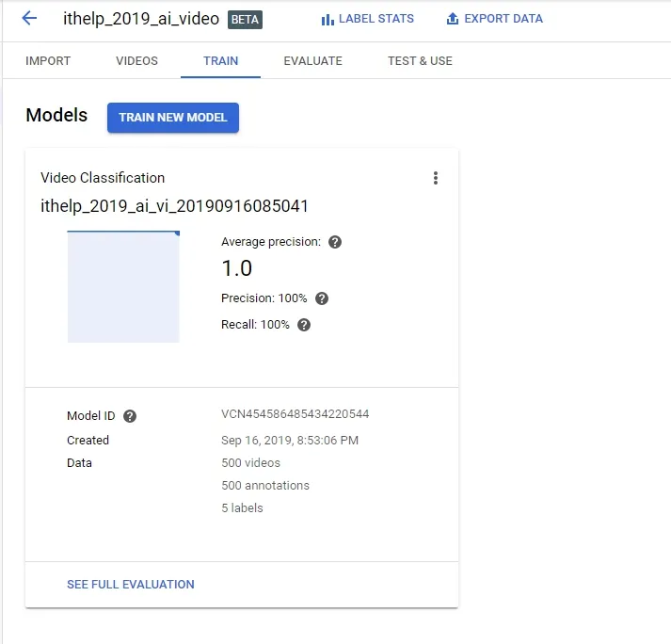Open Label Stats bar chart icon
671x644 pixels.
(x=328, y=19)
